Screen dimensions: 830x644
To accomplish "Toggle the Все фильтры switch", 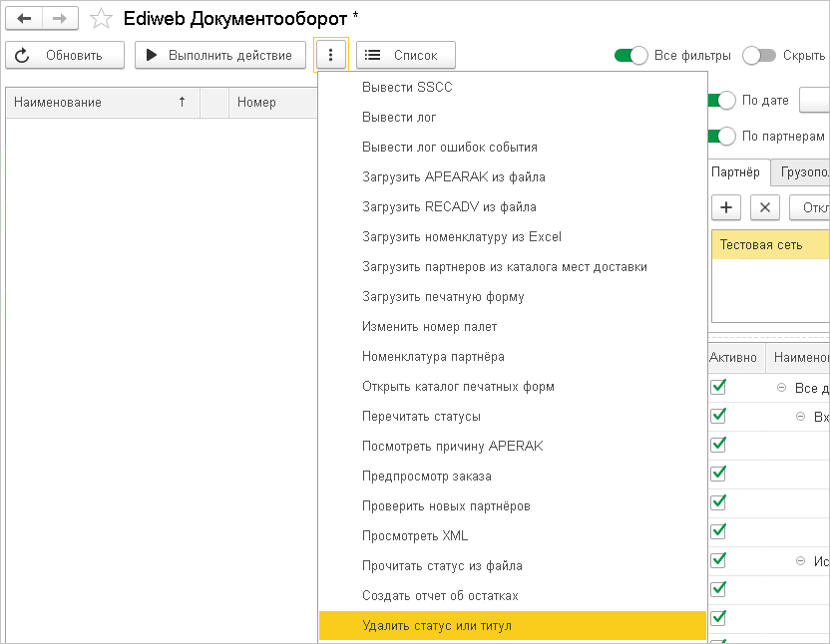I will tap(631, 55).
